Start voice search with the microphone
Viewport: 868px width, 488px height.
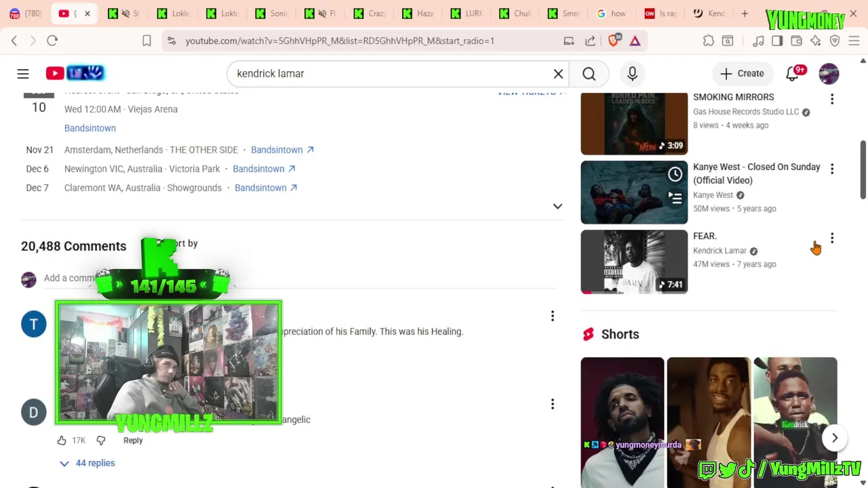(x=632, y=73)
